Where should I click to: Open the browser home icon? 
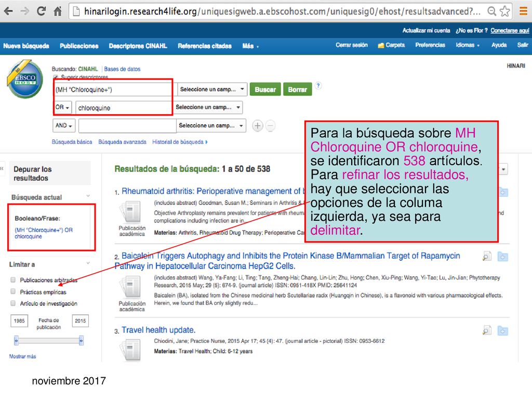coord(58,11)
